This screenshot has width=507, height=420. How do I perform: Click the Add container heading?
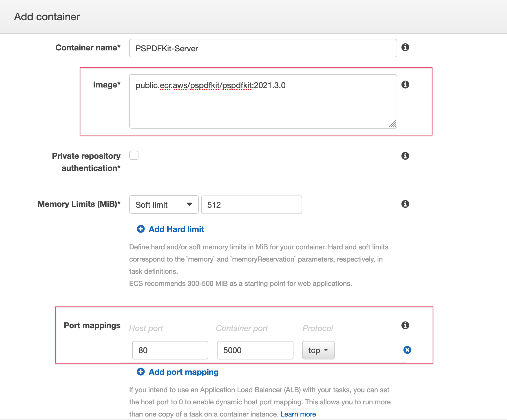click(47, 17)
